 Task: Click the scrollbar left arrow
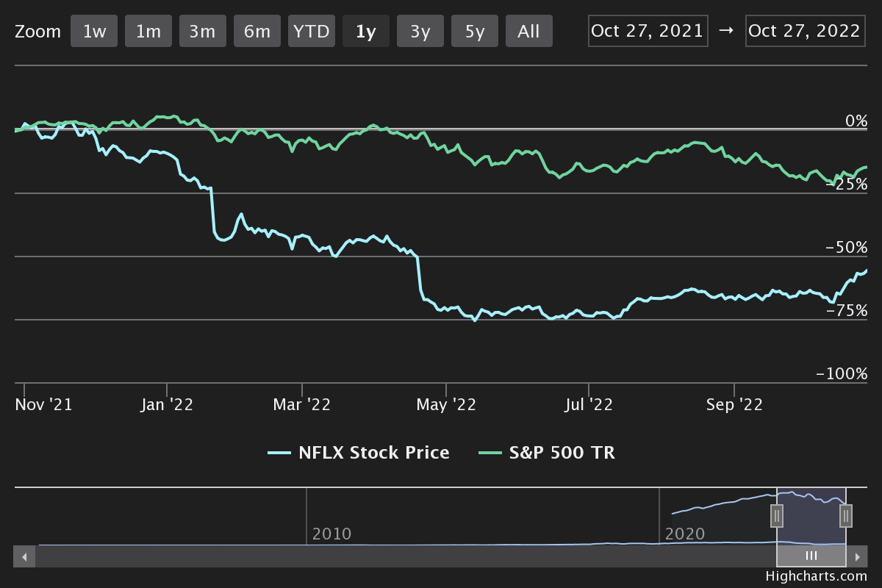(x=24, y=556)
